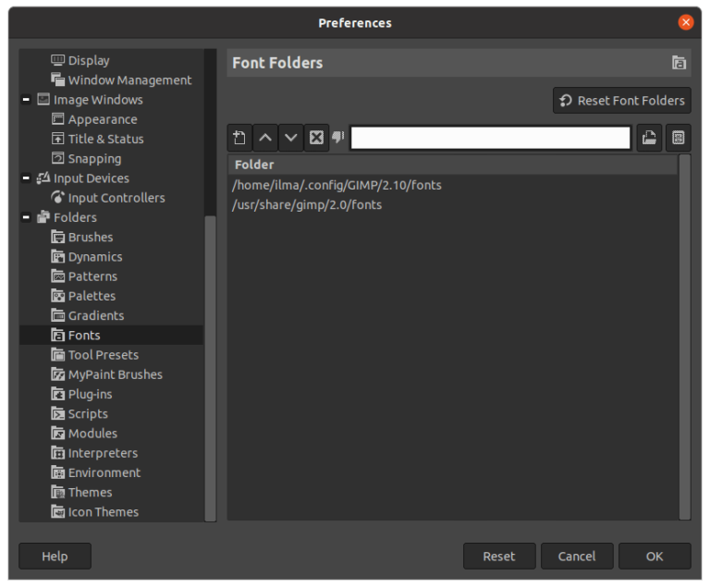Click the Gradients folder icon
The image size is (710, 588).
(57, 315)
